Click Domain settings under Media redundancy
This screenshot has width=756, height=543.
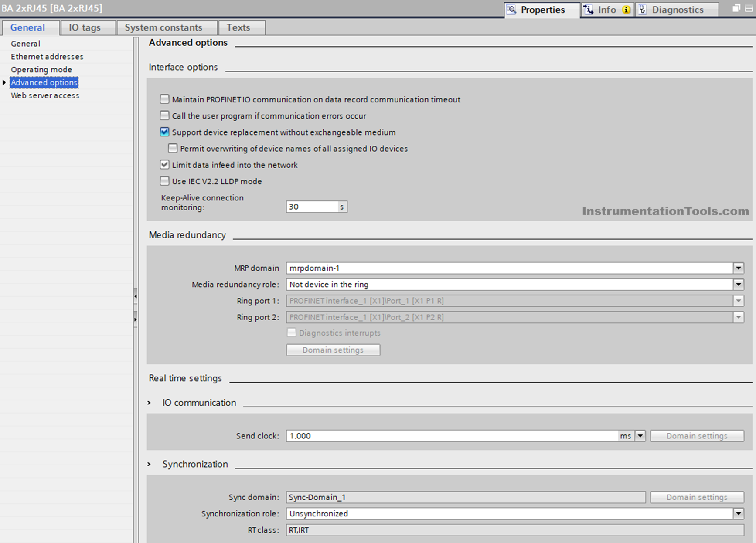point(333,350)
